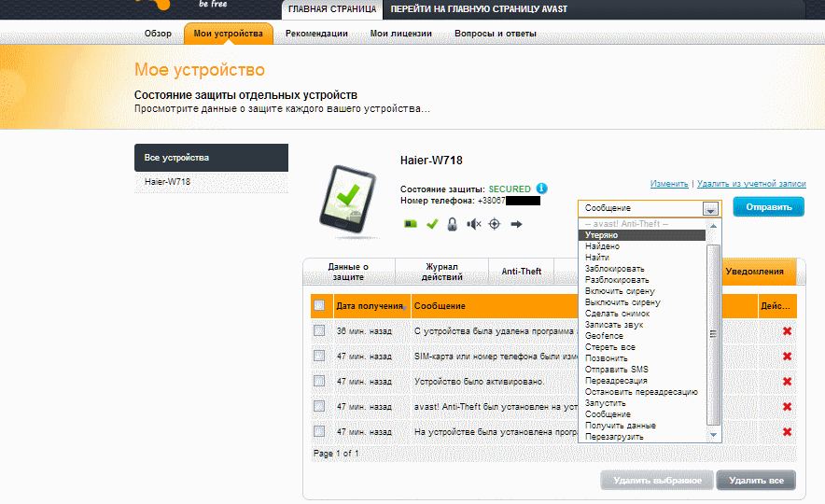Viewport: 825px width, 504px height.
Task: Pick Записать звук from the dropdown
Action: [x=642, y=325]
